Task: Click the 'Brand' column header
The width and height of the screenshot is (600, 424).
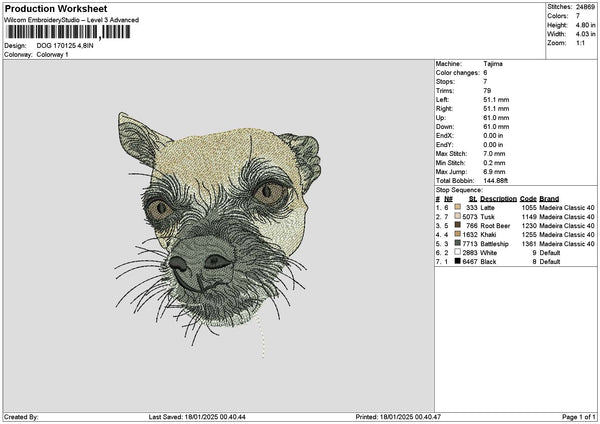Action: 549,199
